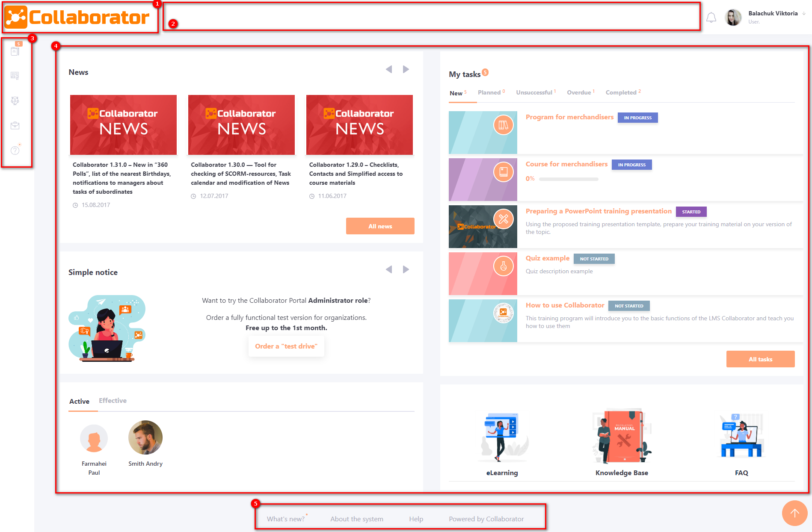Click Farmahei Paul's avatar

coord(94,438)
